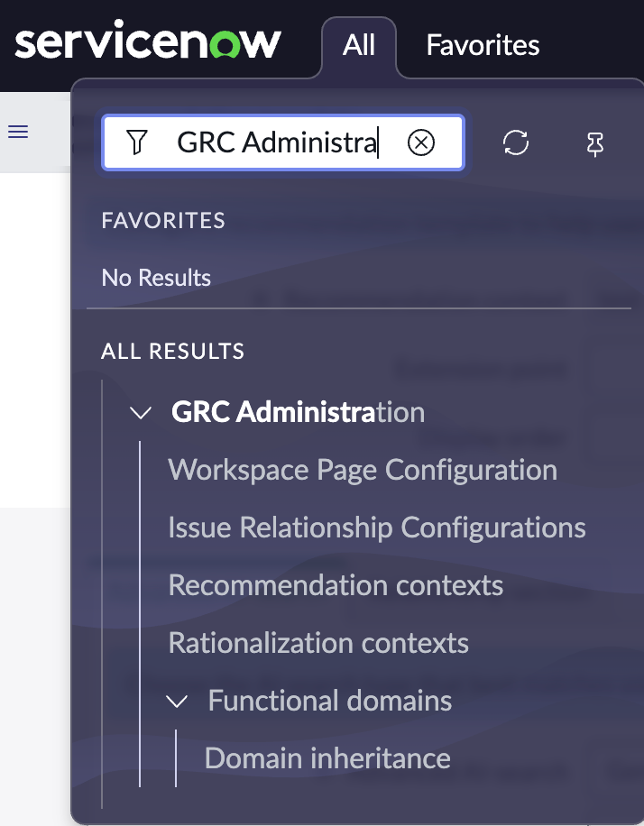
Task: Open Workspace Page Configuration
Action: [363, 470]
